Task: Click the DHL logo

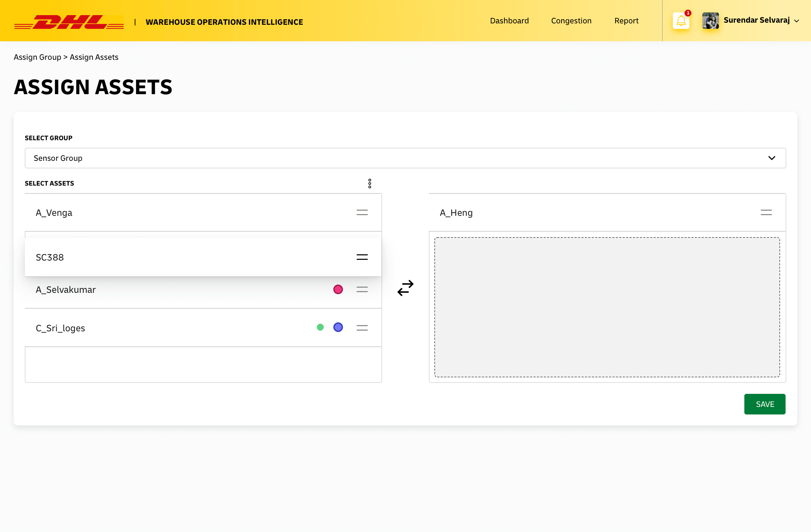Action: pos(69,22)
